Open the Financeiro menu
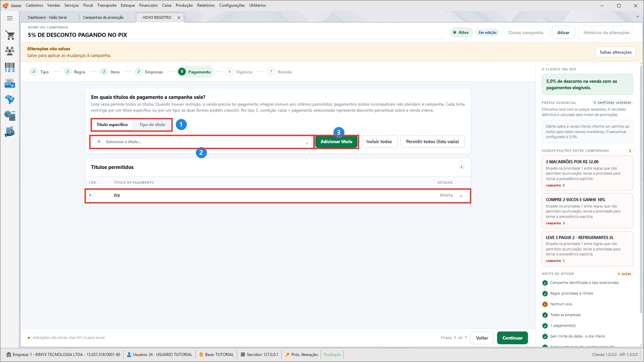This screenshot has width=644, height=362. 149,6
